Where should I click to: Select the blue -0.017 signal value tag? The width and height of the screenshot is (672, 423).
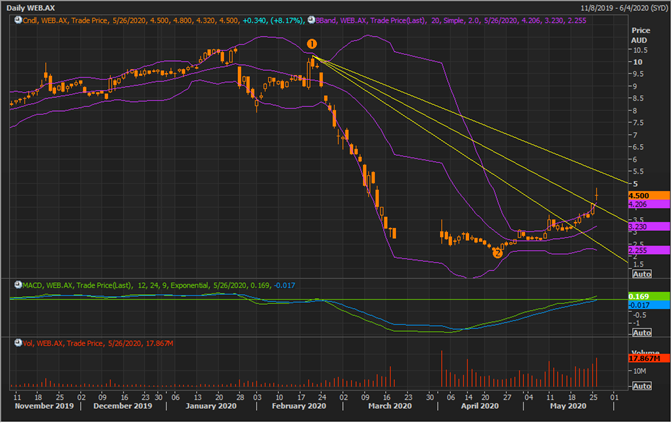(649, 305)
